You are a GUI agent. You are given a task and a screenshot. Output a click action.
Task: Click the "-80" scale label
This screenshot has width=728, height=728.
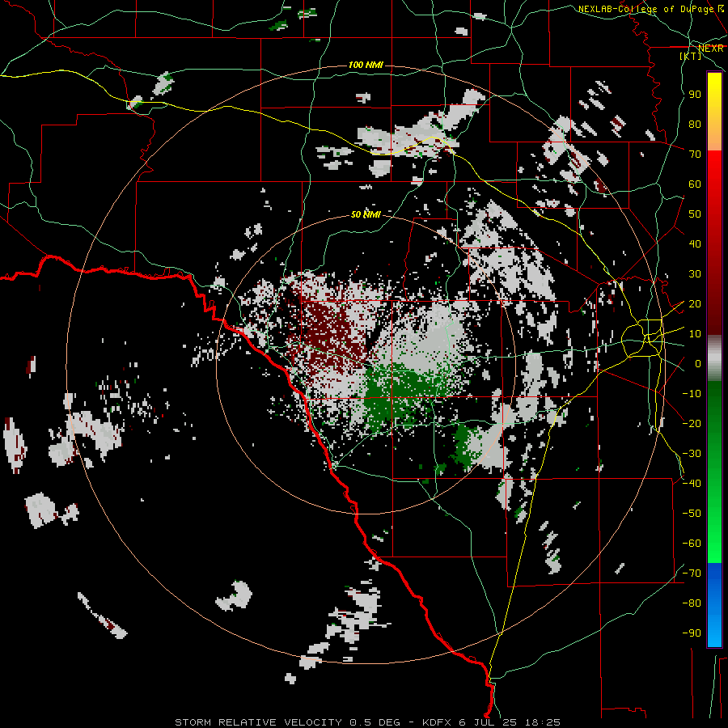[692, 603]
